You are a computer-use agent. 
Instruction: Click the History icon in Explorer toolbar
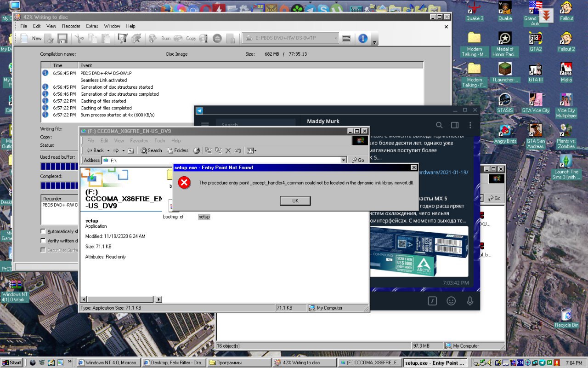coord(197,150)
